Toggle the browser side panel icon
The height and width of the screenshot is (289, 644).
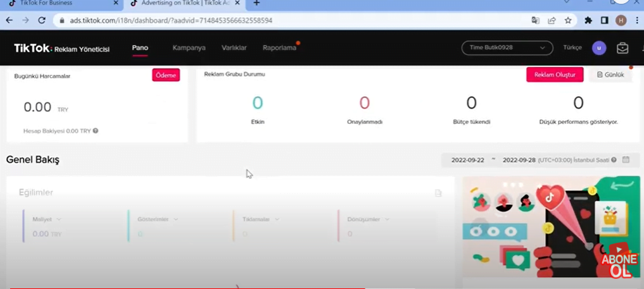pos(605,20)
